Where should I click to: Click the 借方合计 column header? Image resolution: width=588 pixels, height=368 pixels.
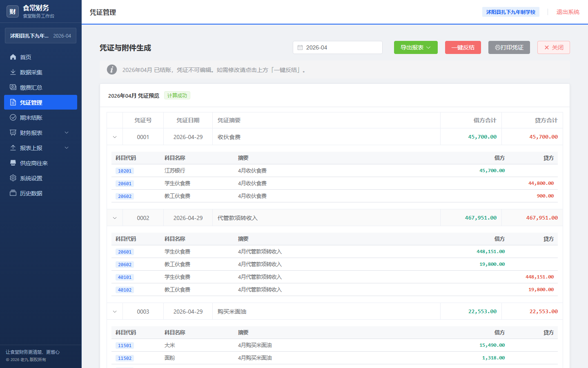point(485,120)
